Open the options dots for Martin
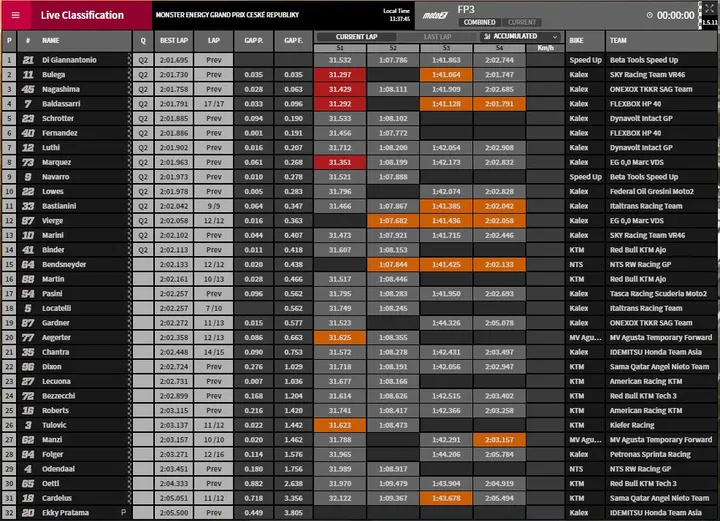The image size is (720, 521). pyautogui.click(x=129, y=279)
